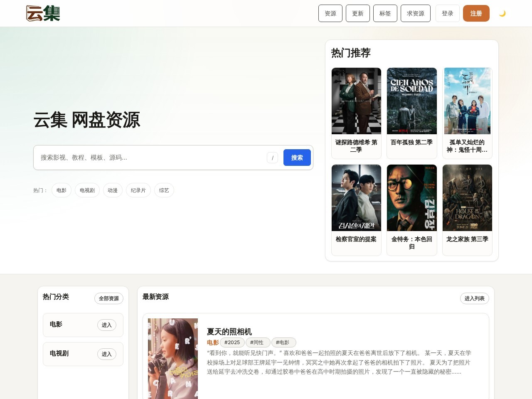Open the 百年孤独 第二季 poster

point(412,101)
